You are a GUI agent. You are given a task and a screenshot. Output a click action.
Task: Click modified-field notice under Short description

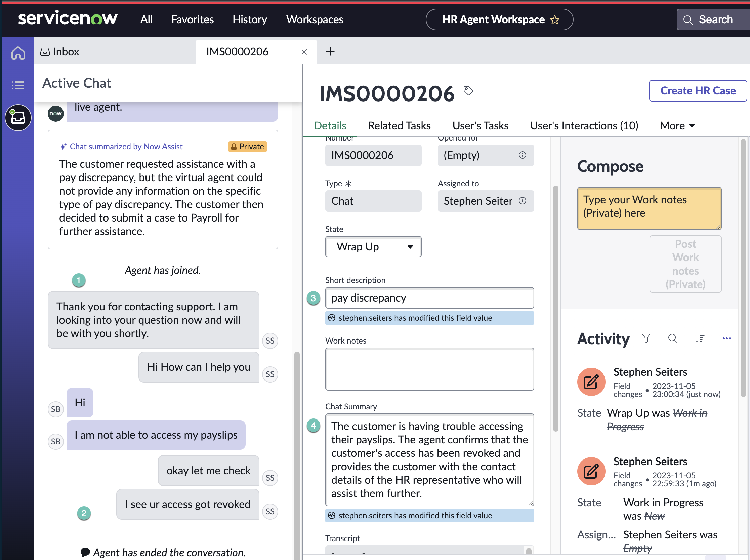pos(429,318)
